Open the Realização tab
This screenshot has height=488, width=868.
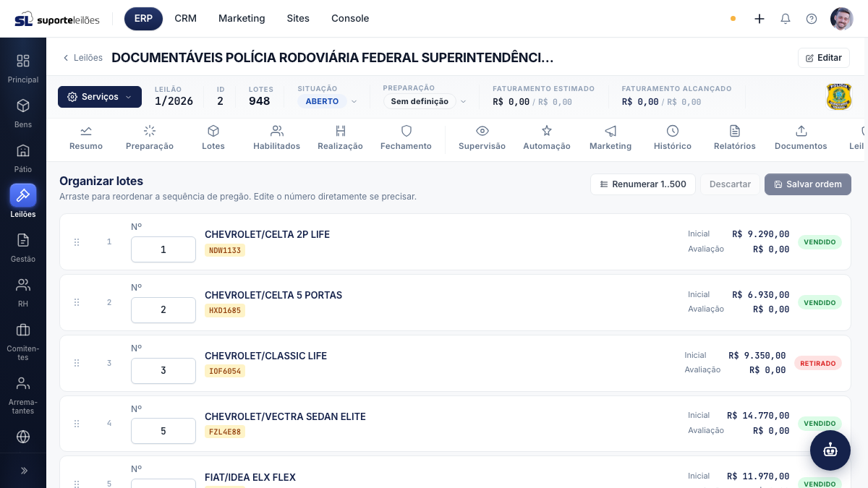(341, 137)
